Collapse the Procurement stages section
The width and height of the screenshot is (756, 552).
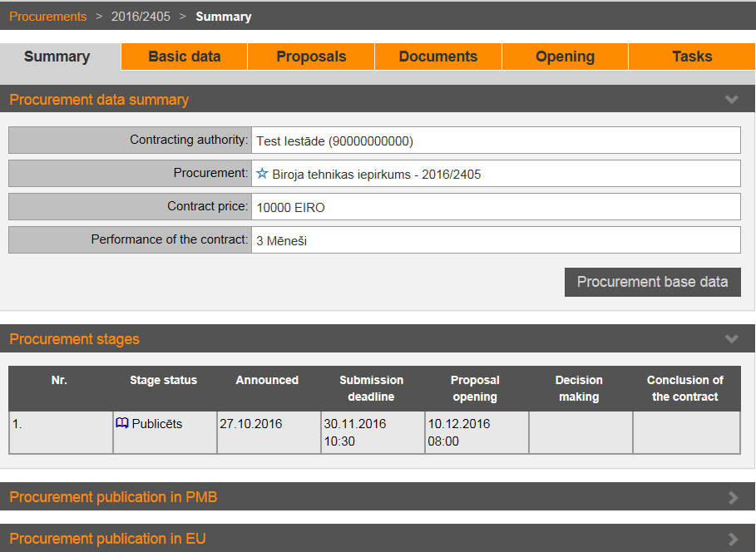pyautogui.click(x=731, y=339)
